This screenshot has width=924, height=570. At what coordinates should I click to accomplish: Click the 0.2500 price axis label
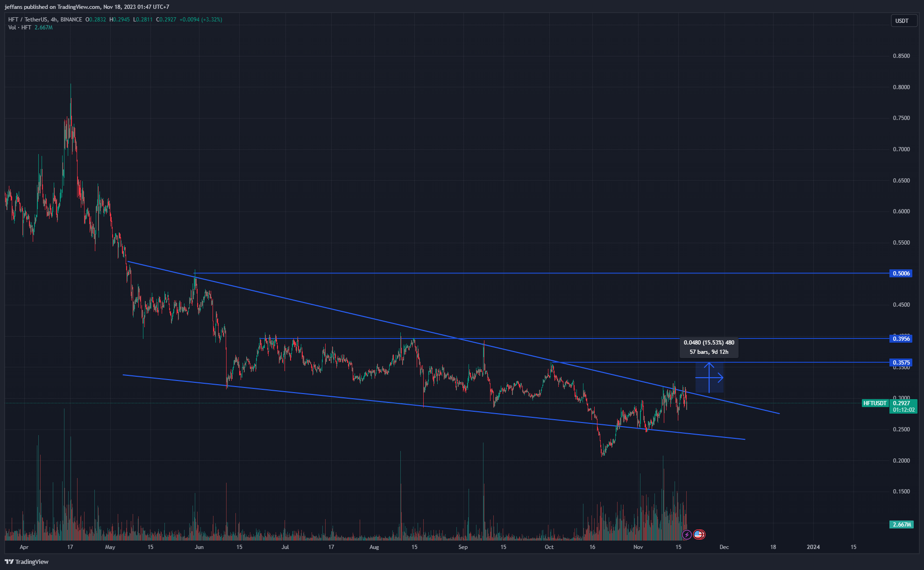point(901,429)
